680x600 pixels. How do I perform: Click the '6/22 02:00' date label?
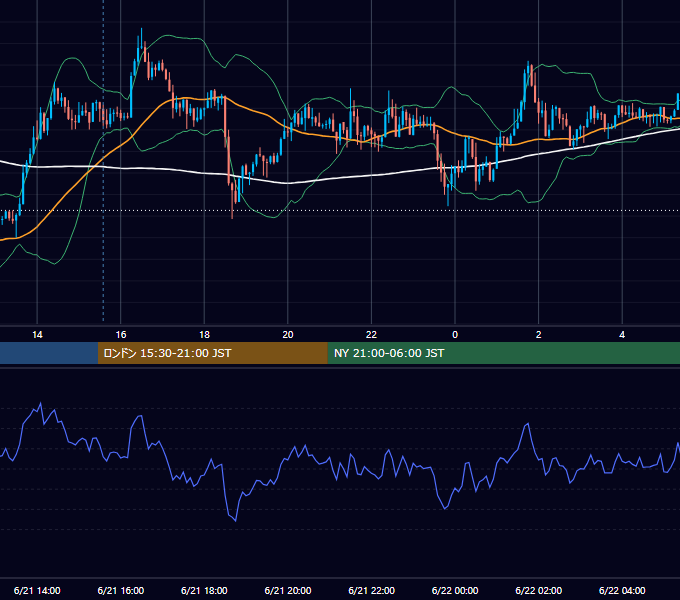pyautogui.click(x=539, y=590)
